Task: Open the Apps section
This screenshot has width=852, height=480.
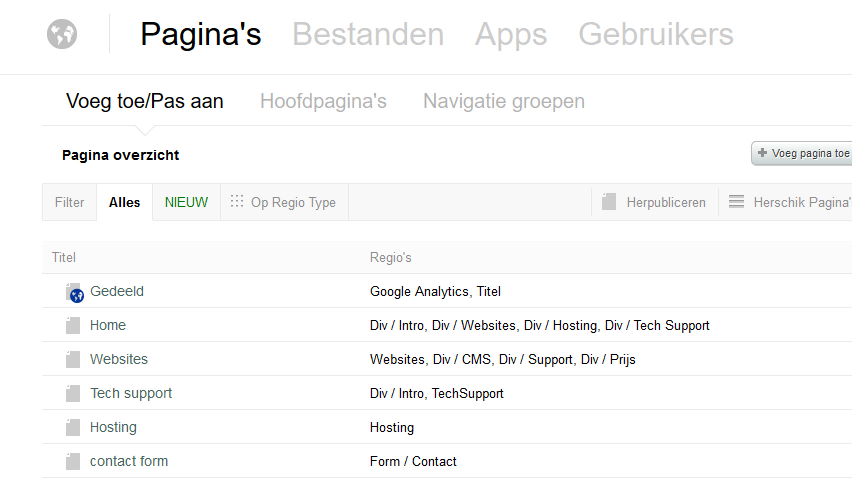Action: (x=510, y=35)
